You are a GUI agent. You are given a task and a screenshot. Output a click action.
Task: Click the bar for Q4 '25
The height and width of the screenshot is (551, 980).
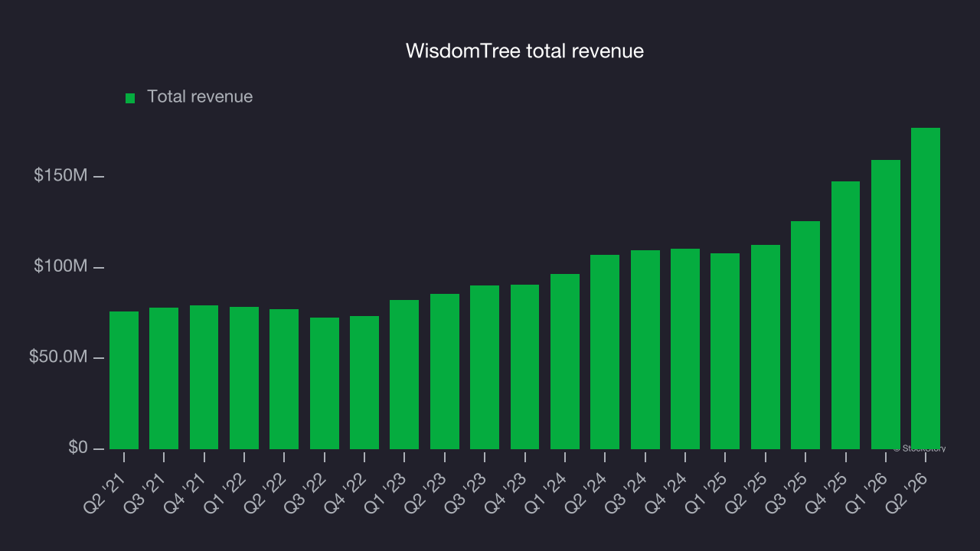[x=845, y=315]
